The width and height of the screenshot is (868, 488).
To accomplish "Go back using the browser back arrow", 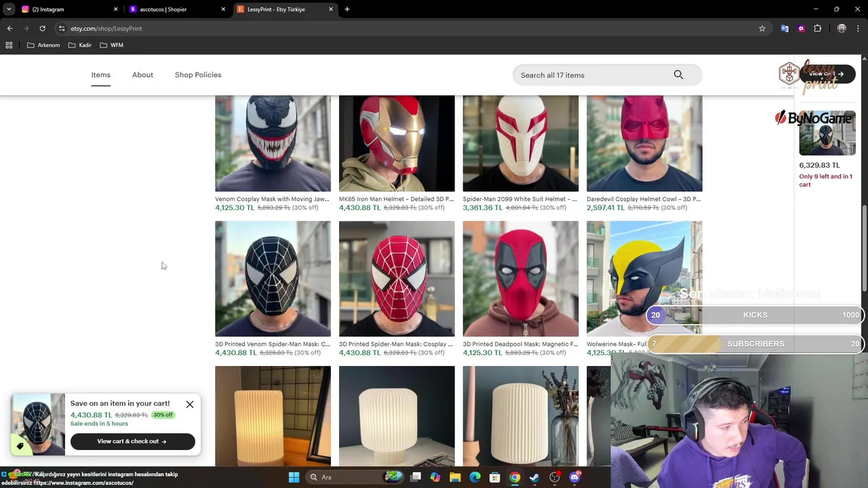I will (x=9, y=28).
